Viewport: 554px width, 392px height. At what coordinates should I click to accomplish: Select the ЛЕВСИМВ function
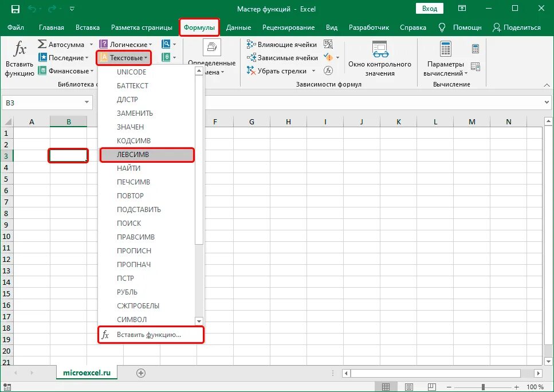tap(147, 155)
